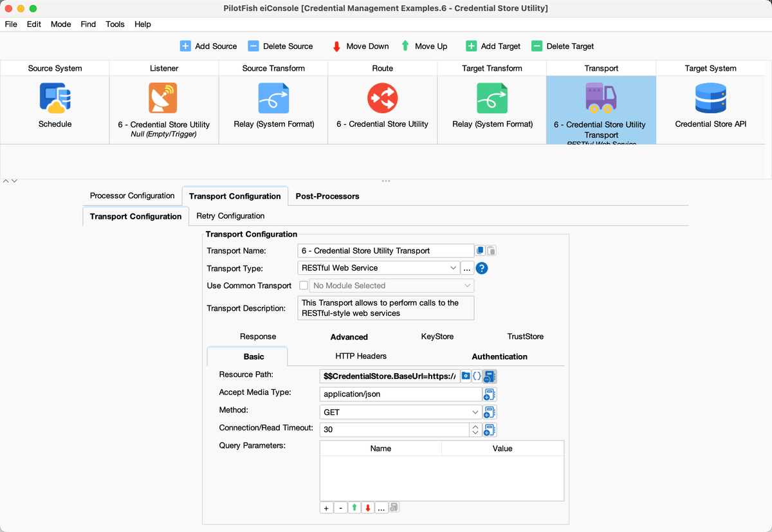Viewport: 772px width, 532px height.
Task: Select the Schedule source system icon
Action: coord(55,98)
